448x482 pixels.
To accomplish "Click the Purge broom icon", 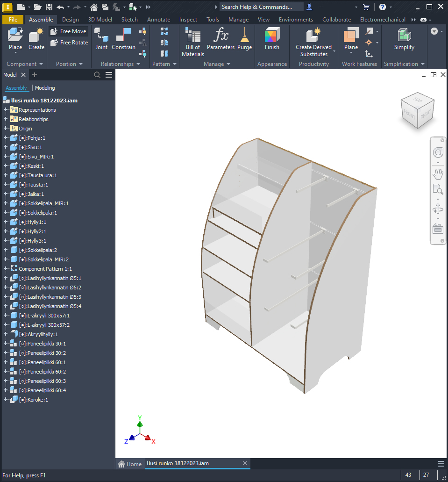I will [x=244, y=36].
